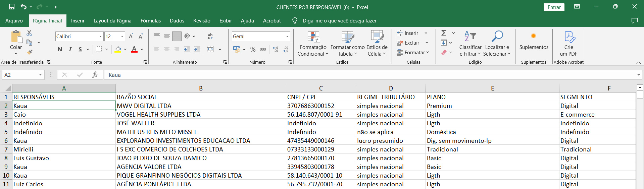Viewport: 644px width, 189px height.
Task: Click the Name Box showing A2
Action: (x=23, y=75)
